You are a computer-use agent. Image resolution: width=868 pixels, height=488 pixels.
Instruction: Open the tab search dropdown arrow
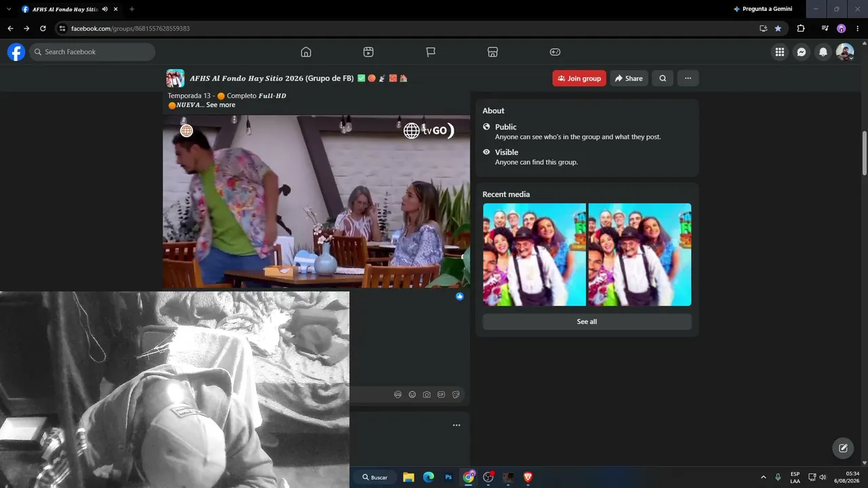9,9
